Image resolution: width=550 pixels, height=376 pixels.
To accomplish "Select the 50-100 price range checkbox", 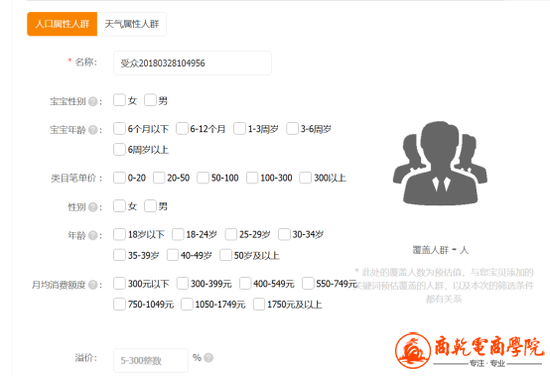I will click(x=203, y=177).
